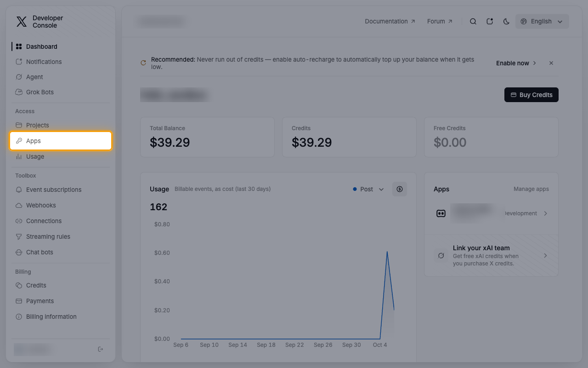Click Manage apps link
Image resolution: width=588 pixels, height=368 pixels.
click(531, 189)
